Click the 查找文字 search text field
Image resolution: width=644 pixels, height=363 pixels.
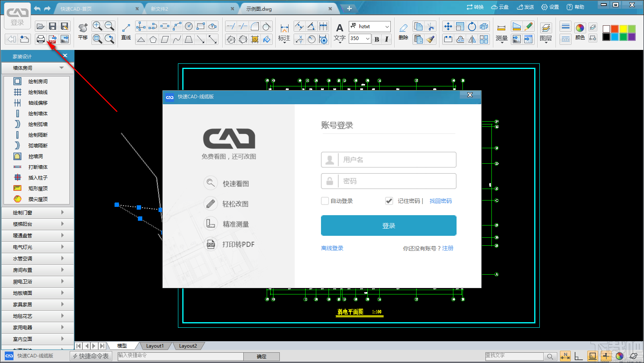pos(514,356)
